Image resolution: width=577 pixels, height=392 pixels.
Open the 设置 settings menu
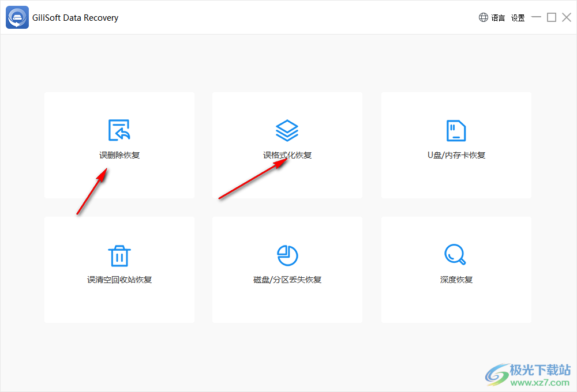tap(518, 17)
